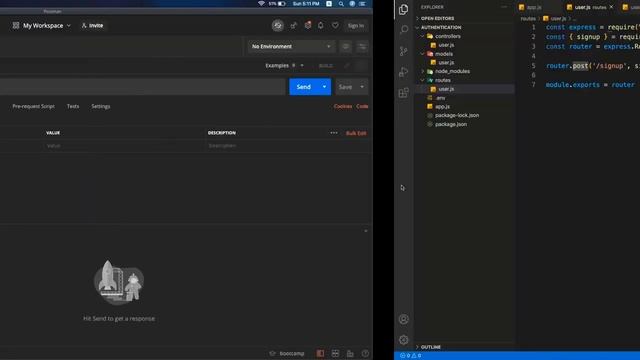Click Postman heart icon

[x=335, y=25]
